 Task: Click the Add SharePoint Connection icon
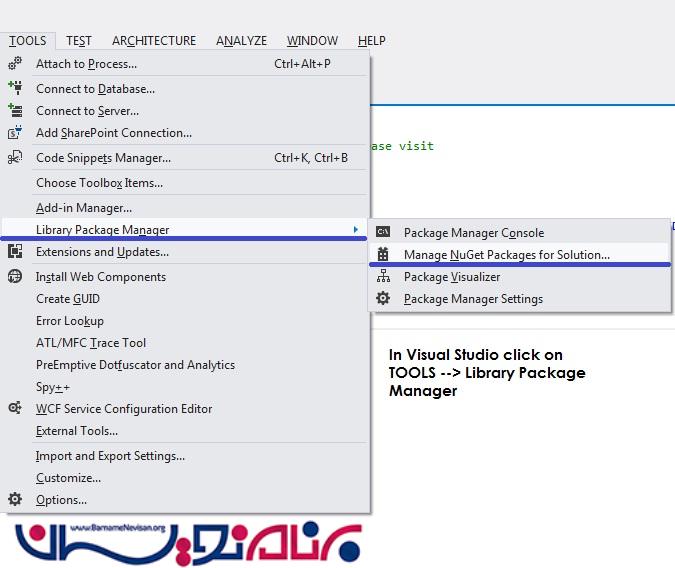(x=15, y=133)
